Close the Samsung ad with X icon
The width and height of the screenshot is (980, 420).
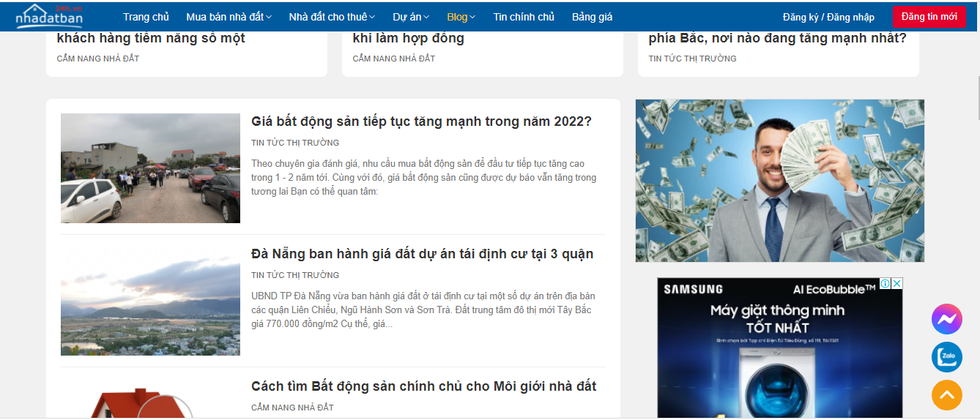coord(897,283)
